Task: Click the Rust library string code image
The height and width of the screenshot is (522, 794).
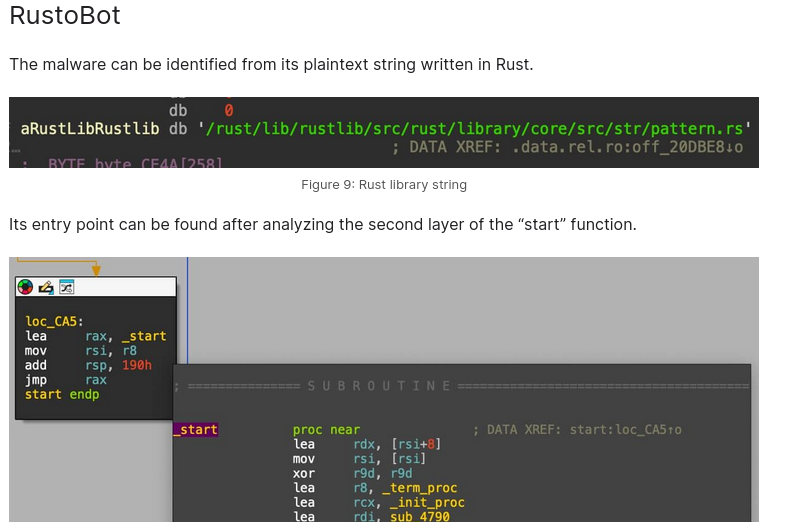Action: tap(384, 133)
